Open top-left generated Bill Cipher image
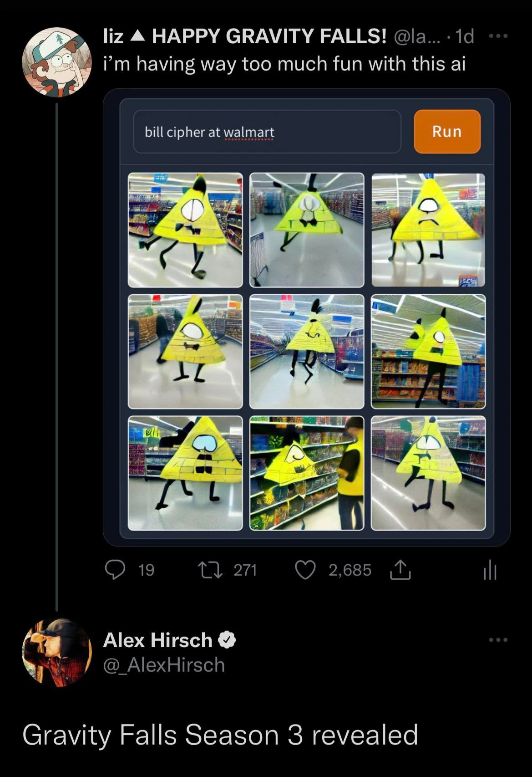The width and height of the screenshot is (532, 777). (x=185, y=230)
